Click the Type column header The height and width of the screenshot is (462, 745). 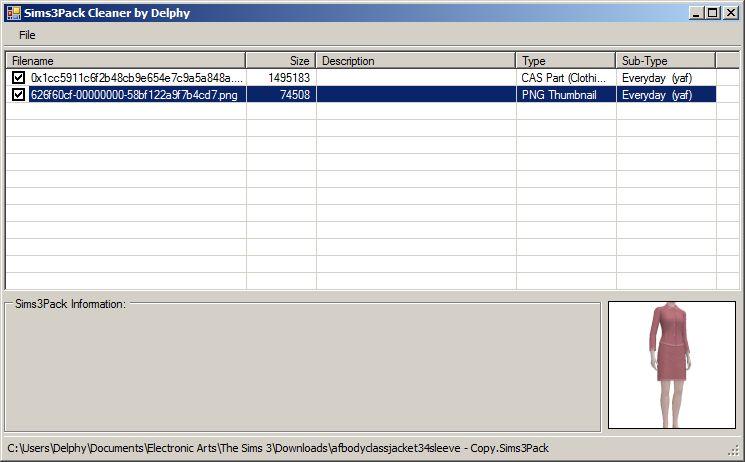pyautogui.click(x=566, y=60)
